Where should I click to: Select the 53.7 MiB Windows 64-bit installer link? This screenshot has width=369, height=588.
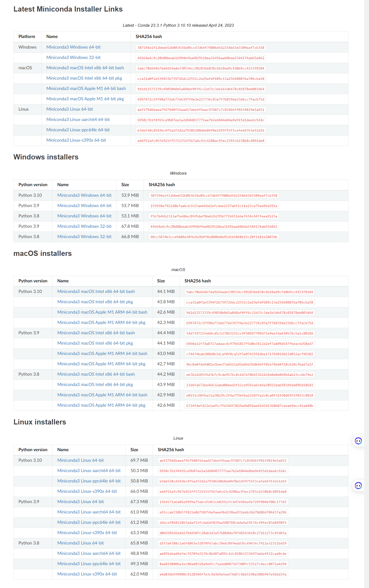(84, 206)
